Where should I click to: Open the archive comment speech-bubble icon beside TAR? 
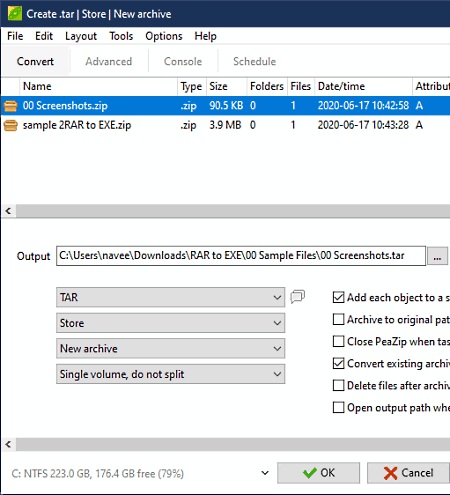(297, 296)
